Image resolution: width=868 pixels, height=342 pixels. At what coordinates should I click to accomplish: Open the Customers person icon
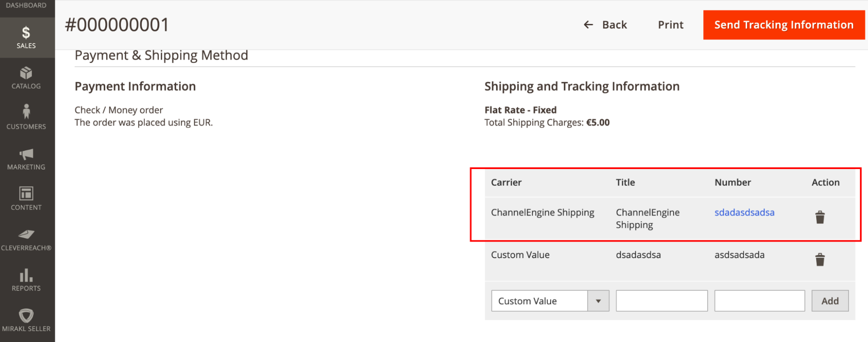26,112
